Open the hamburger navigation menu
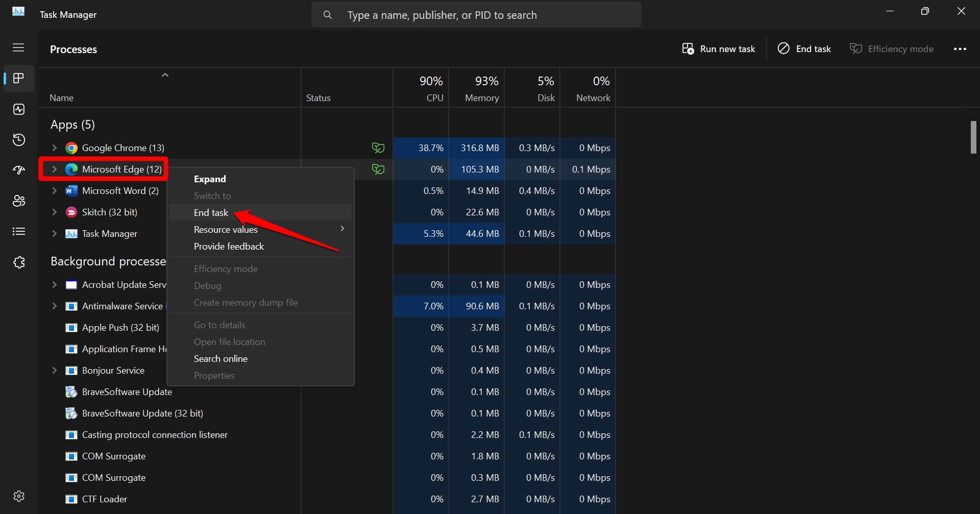Image resolution: width=980 pixels, height=514 pixels. click(x=18, y=47)
